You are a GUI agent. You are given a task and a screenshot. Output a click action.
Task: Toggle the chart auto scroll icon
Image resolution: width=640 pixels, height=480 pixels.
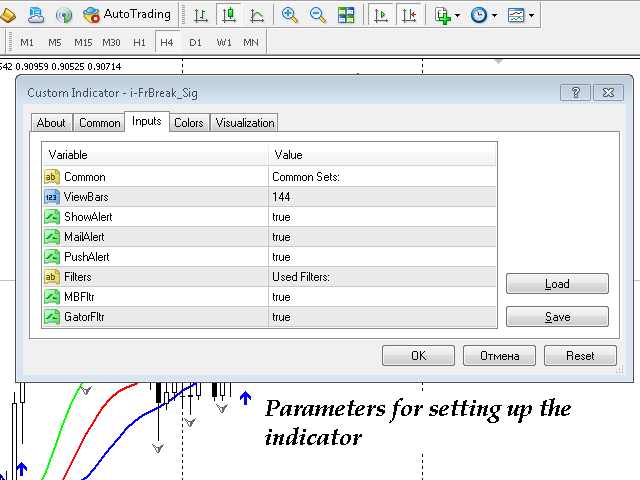(x=380, y=15)
